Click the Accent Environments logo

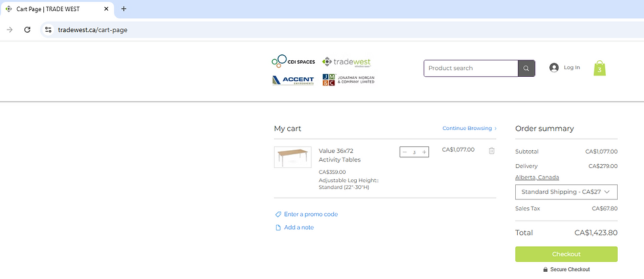coord(293,80)
